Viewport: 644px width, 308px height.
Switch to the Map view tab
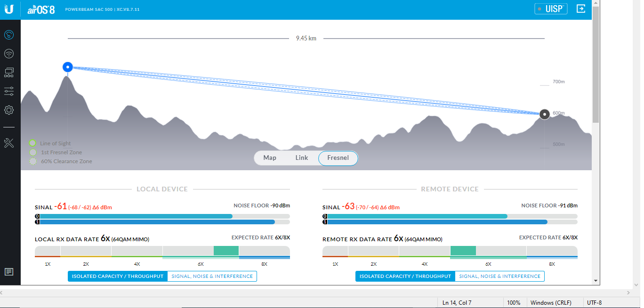click(270, 158)
